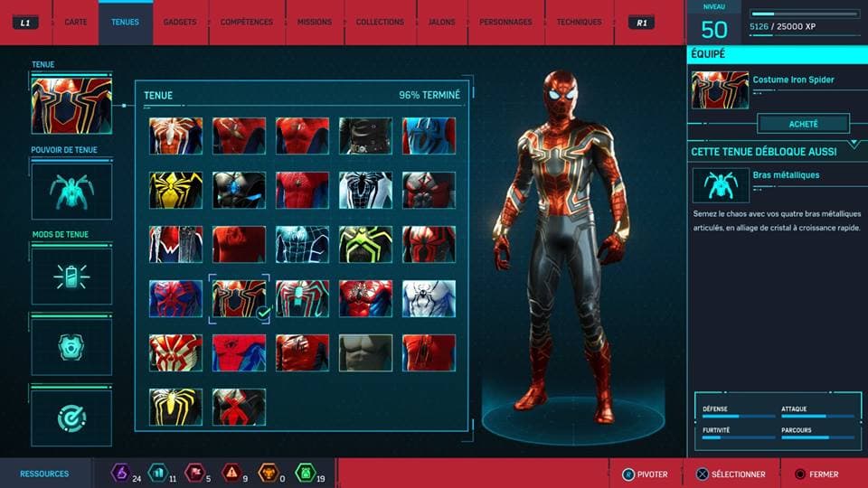Click the DÉFENSE stat bar
Screen dimensions: 868x488
739,416
